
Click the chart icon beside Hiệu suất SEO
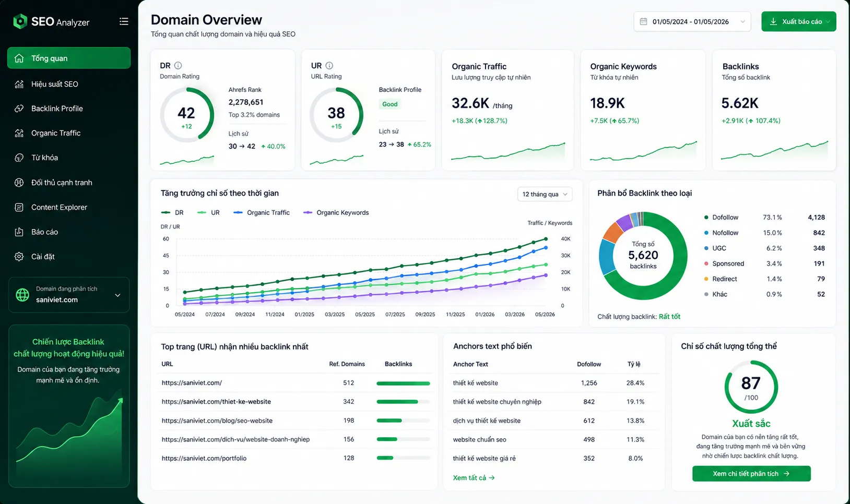pos(19,84)
